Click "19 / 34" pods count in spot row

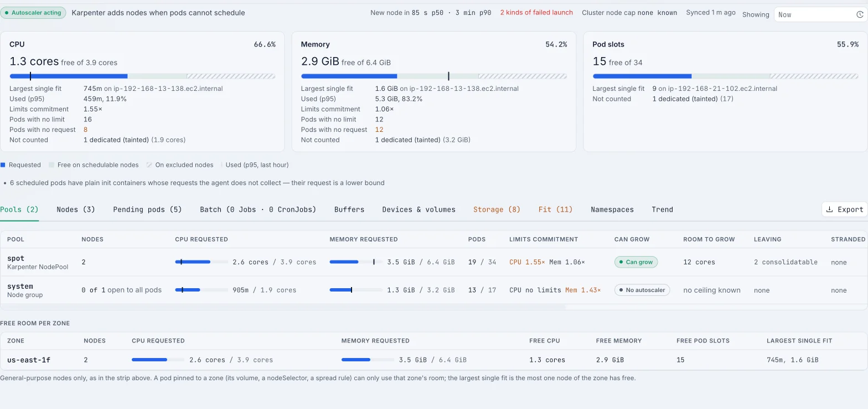tap(482, 262)
